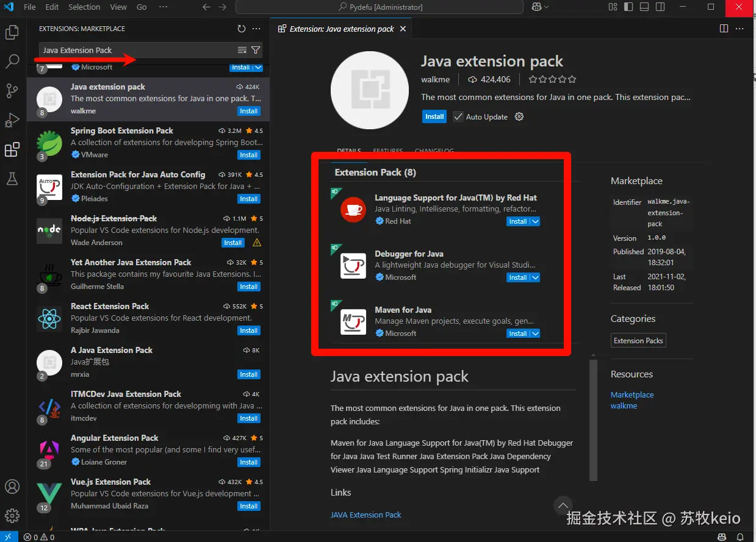Open the Copilot icon in title bar
Screen dimensions: 756x542
[536, 7]
